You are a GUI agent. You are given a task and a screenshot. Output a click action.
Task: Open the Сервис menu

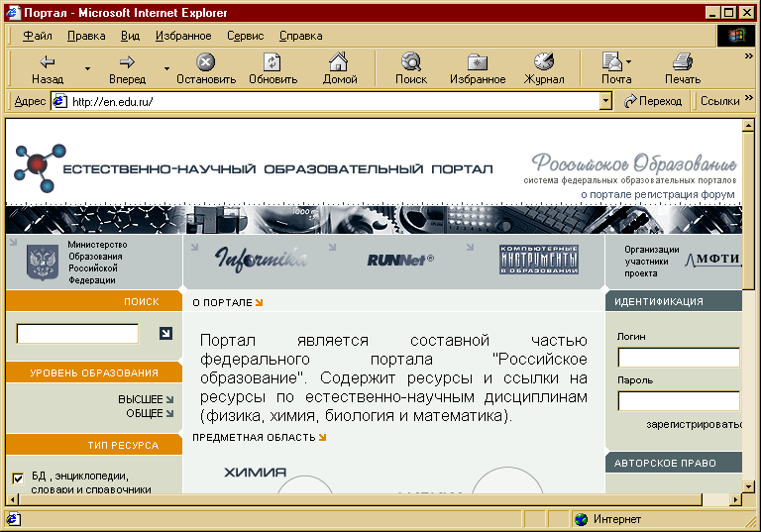[245, 36]
